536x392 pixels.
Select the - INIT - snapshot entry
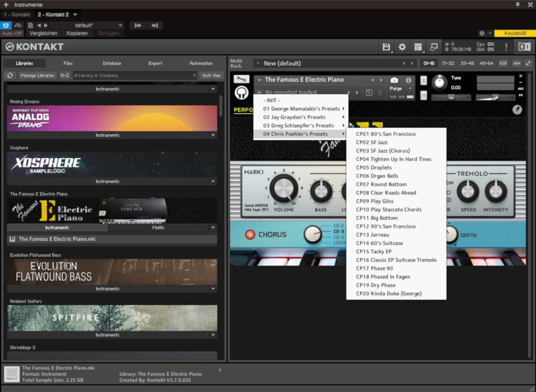tap(301, 100)
